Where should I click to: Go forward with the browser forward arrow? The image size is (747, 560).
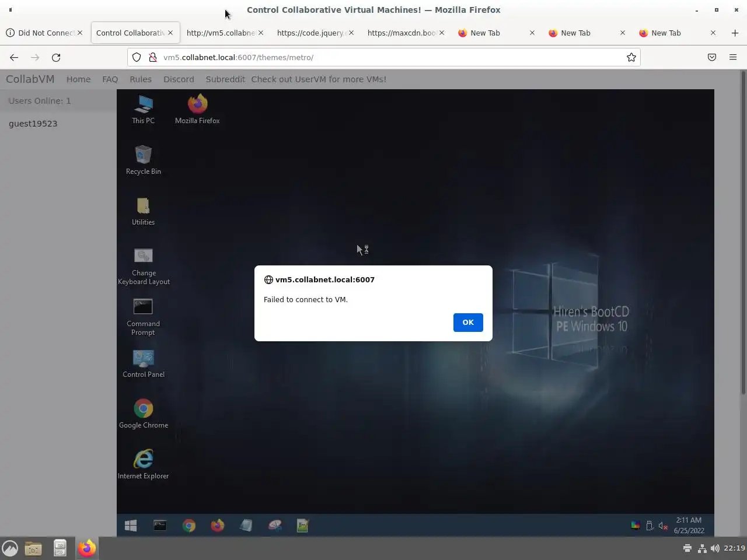[35, 57]
